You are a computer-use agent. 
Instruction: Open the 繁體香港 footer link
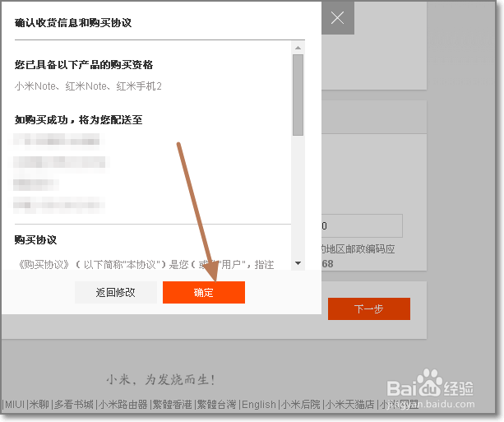pos(173,404)
